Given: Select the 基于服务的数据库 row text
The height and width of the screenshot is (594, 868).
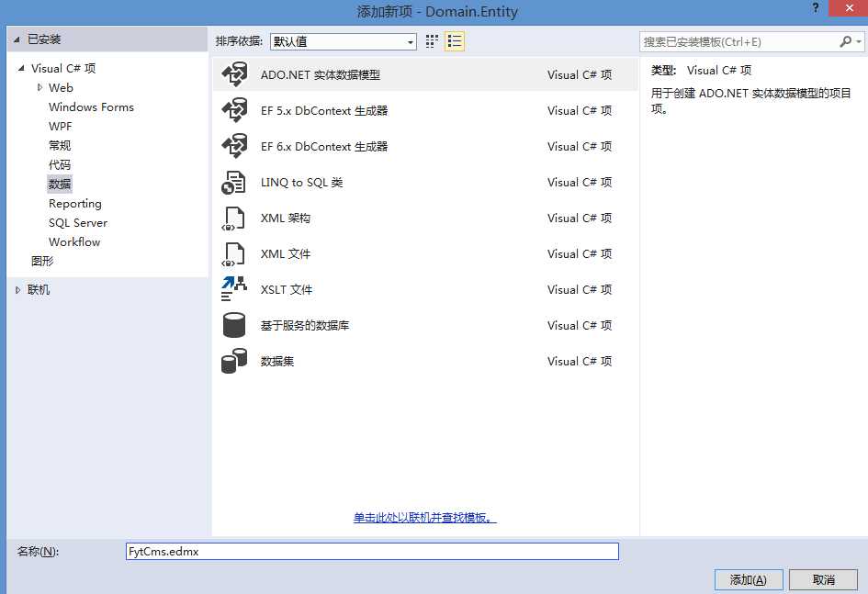Looking at the screenshot, I should tap(305, 326).
